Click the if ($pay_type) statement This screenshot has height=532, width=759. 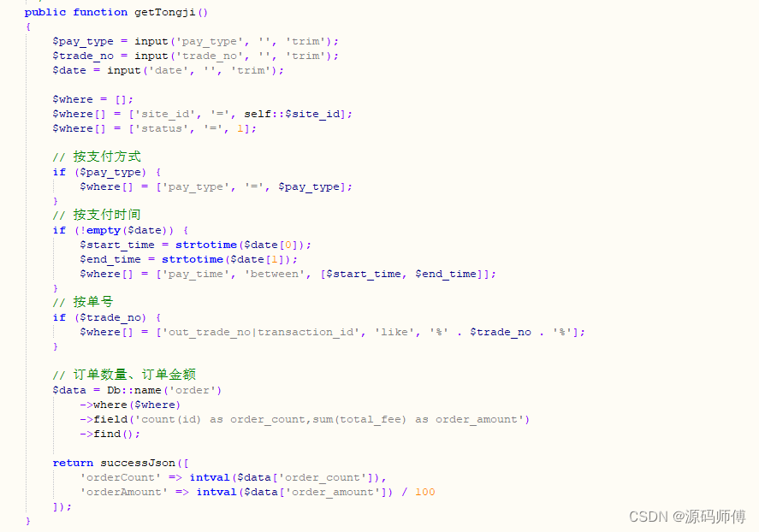[x=106, y=172]
